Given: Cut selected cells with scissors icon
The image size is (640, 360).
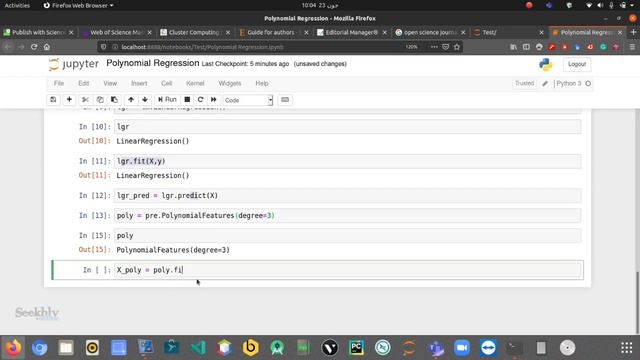Looking at the screenshot, I should click(x=85, y=100).
